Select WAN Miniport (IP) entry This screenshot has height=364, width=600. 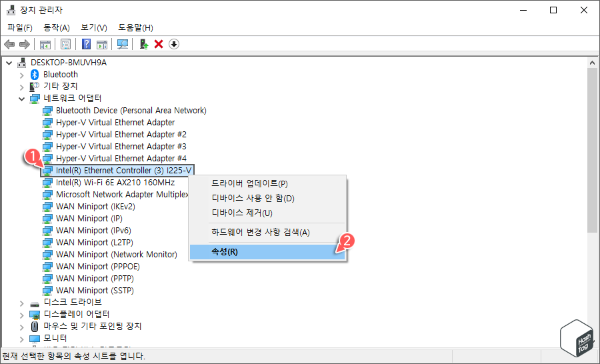click(x=89, y=219)
